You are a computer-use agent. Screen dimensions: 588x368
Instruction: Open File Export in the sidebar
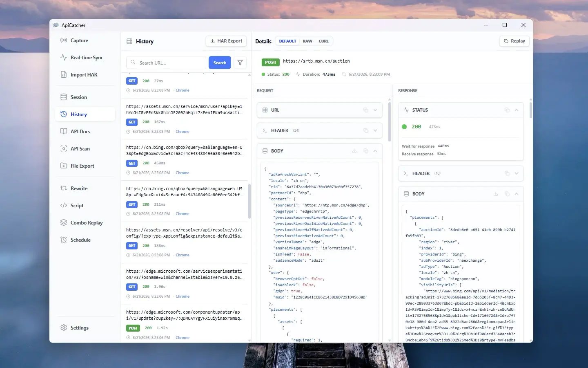(85, 166)
